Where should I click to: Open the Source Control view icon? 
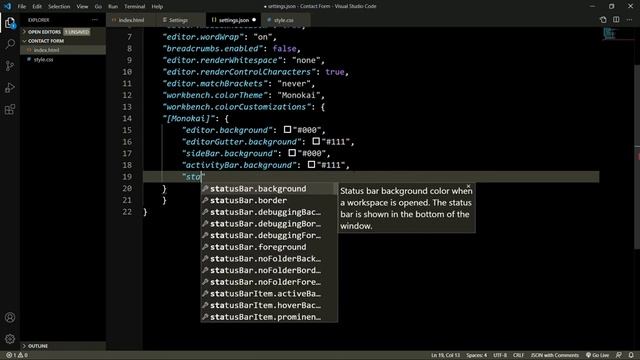coord(10,66)
